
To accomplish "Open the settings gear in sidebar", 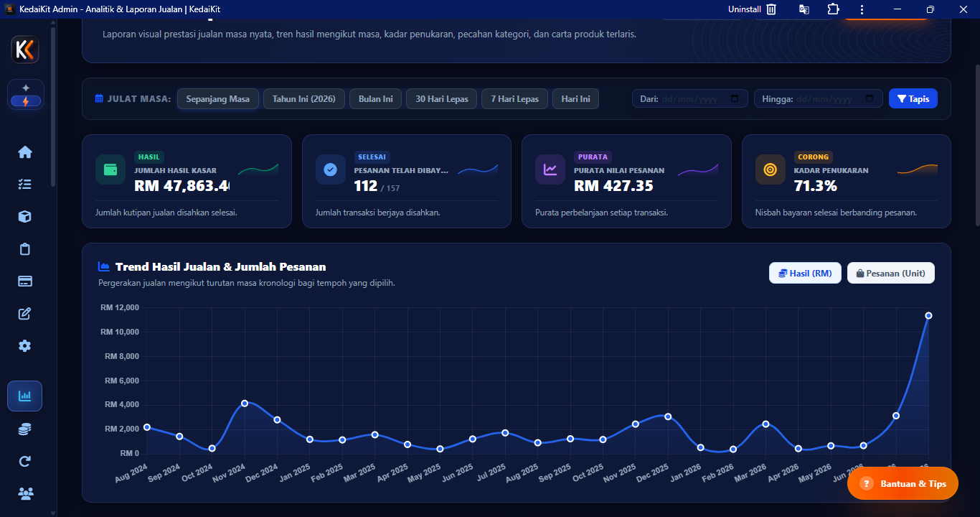I will pos(25,346).
